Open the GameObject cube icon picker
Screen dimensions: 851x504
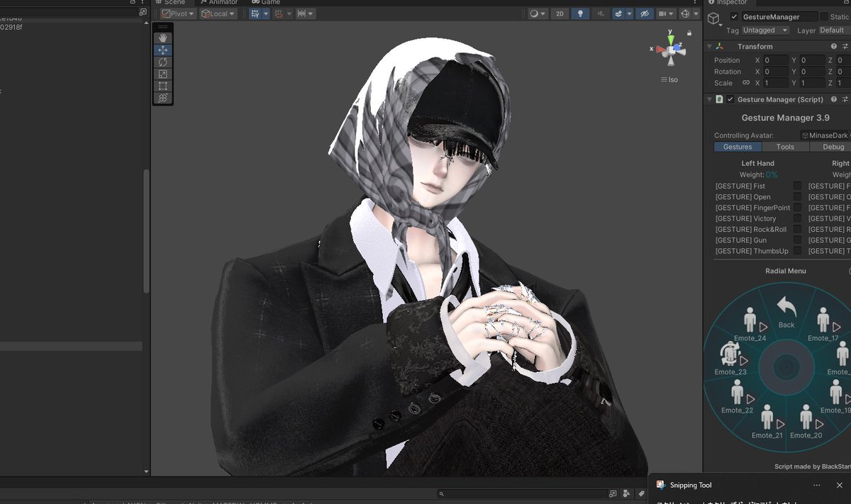click(x=715, y=20)
